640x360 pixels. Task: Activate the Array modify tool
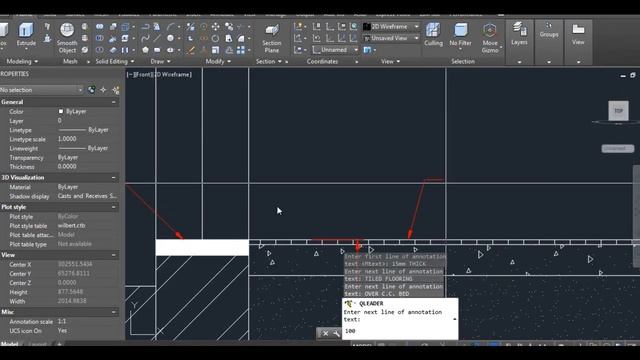241,50
